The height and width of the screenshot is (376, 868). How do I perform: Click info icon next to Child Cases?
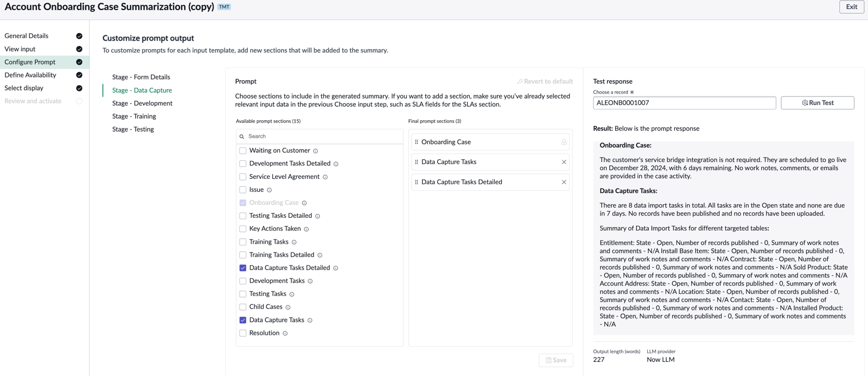[x=288, y=307]
